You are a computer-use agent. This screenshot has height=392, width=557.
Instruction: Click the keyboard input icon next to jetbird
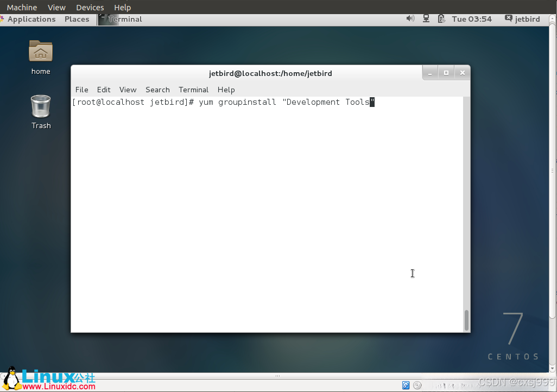tap(507, 18)
